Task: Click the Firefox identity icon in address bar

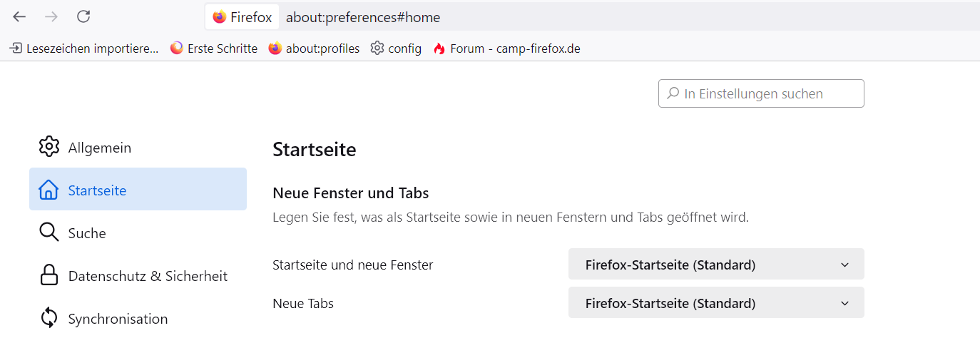Action: pyautogui.click(x=220, y=17)
